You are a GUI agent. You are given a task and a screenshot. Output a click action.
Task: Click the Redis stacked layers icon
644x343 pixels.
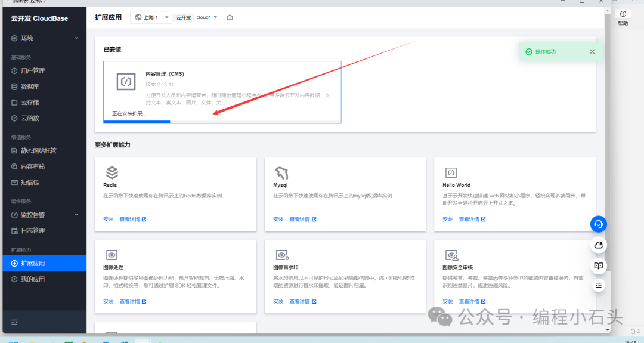(112, 172)
